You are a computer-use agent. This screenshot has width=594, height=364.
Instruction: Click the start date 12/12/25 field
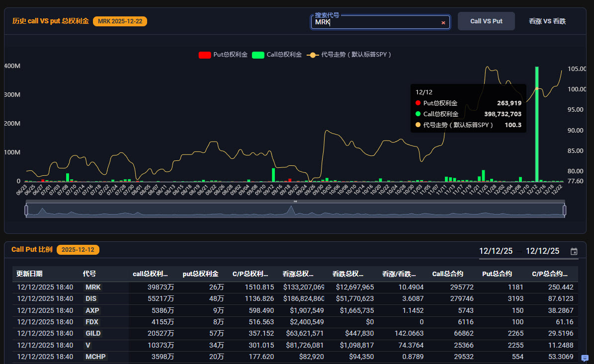(x=496, y=251)
